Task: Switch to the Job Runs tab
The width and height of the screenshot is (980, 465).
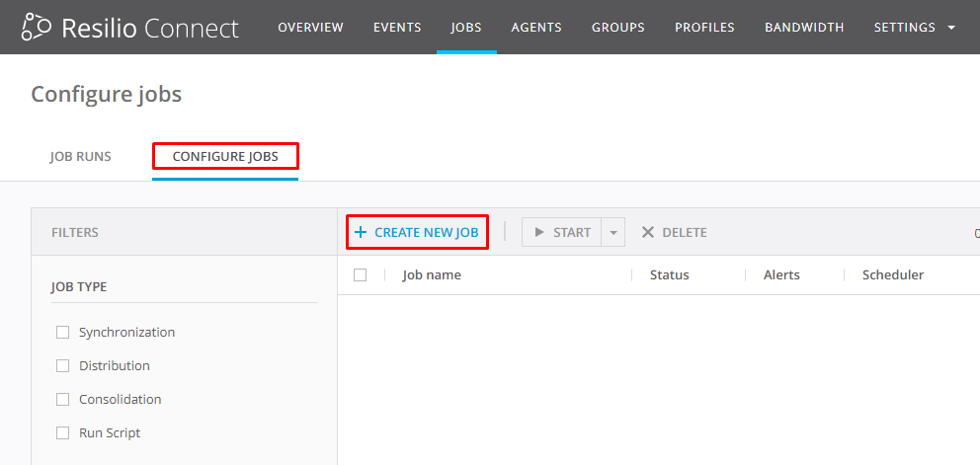Action: tap(80, 157)
